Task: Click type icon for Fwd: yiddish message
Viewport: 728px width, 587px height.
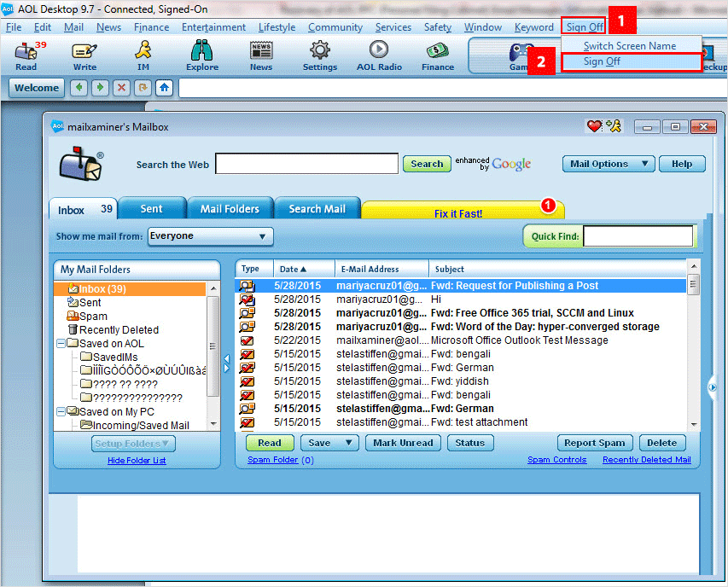Action: [x=247, y=381]
